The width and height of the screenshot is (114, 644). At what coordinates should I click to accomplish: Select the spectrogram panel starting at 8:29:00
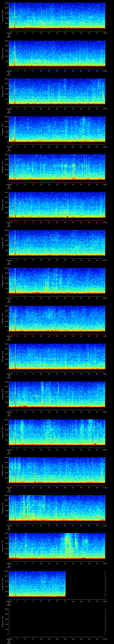click(x=57, y=205)
